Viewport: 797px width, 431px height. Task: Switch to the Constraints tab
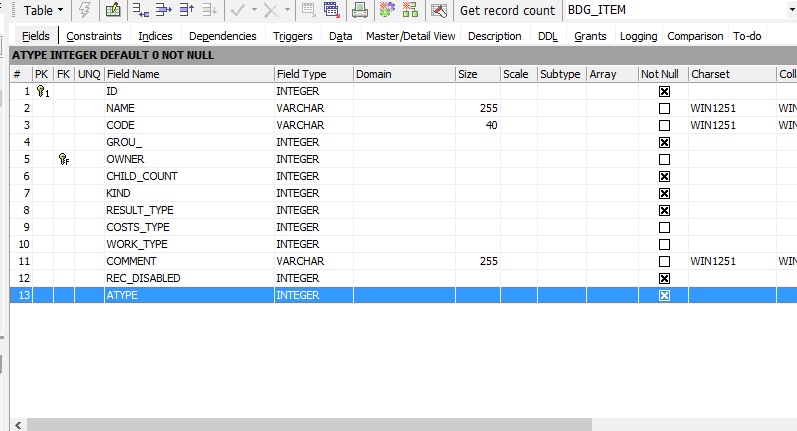[94, 36]
